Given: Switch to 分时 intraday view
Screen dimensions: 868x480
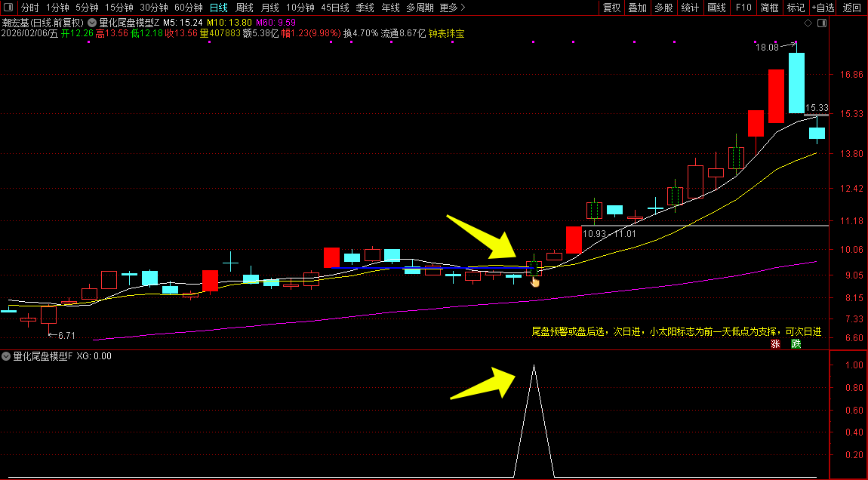Looking at the screenshot, I should (x=30, y=8).
